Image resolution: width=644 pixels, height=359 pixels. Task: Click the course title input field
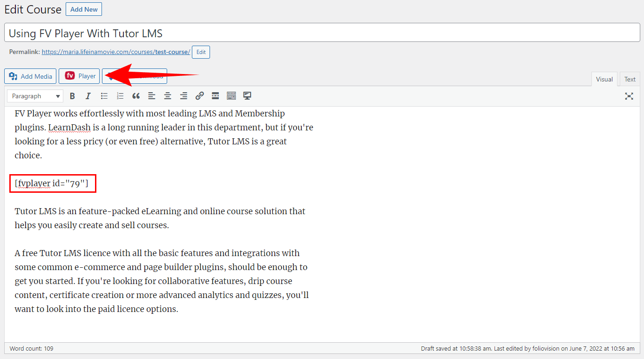tap(322, 33)
